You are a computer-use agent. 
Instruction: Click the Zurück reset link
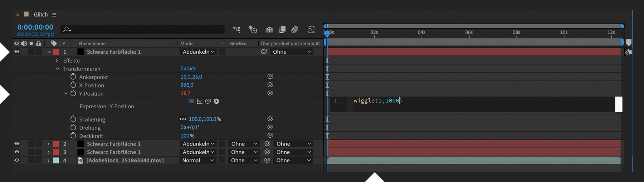click(188, 68)
